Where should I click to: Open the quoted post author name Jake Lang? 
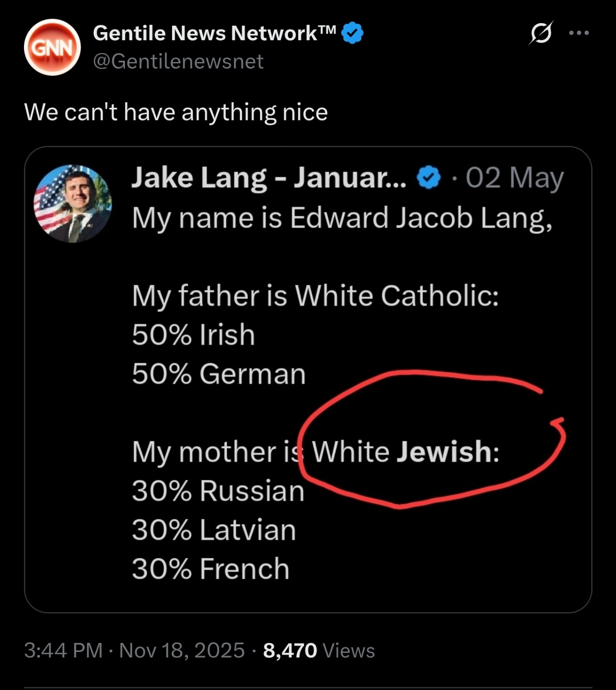(268, 177)
